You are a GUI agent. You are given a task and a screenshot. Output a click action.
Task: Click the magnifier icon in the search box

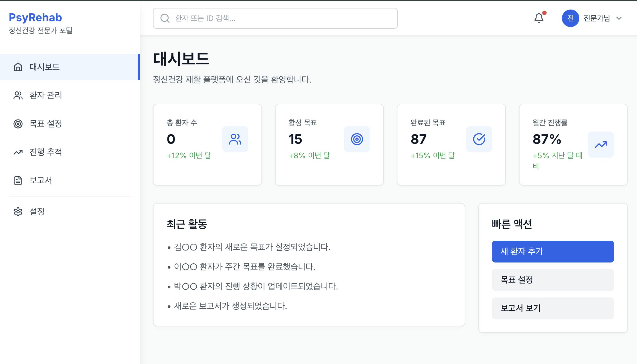coord(165,18)
